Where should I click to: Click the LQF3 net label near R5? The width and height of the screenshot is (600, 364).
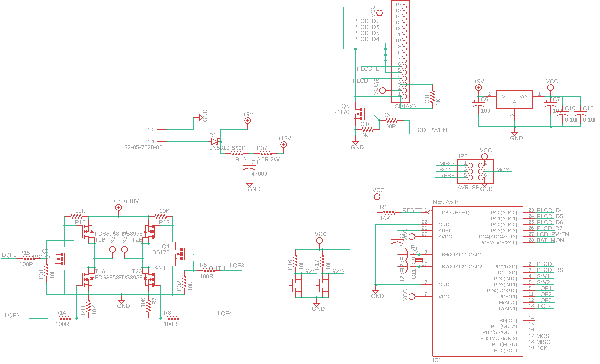(x=237, y=265)
